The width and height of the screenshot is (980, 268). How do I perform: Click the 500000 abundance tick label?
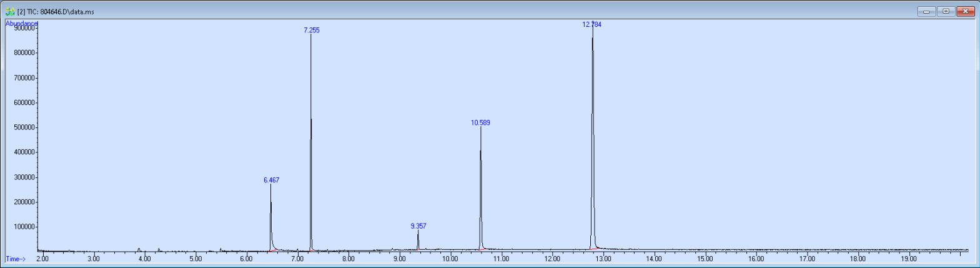point(24,127)
